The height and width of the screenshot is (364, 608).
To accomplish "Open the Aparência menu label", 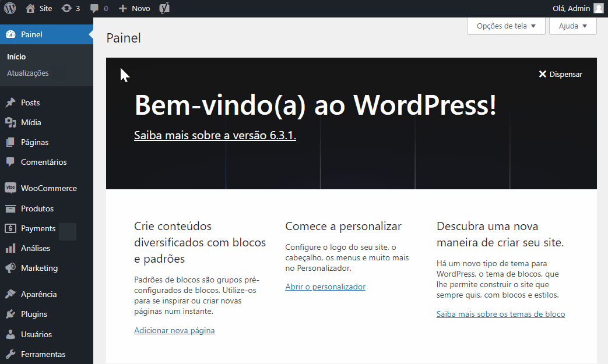I will pos(39,294).
